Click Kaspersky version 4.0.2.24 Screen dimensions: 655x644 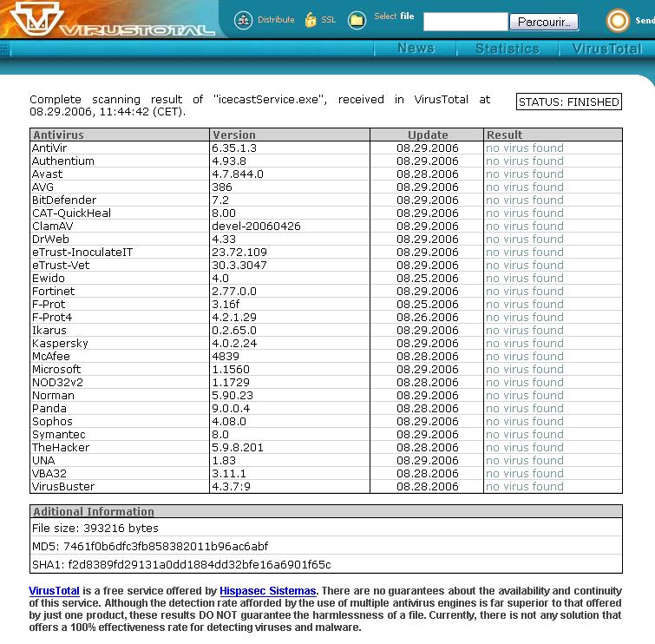click(234, 343)
